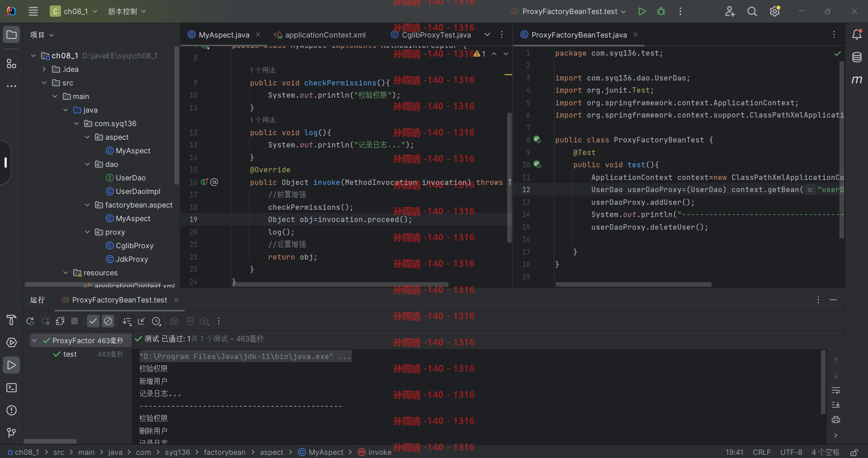Open sort tests options in Run toolbar
868x458 pixels.
click(x=127, y=321)
